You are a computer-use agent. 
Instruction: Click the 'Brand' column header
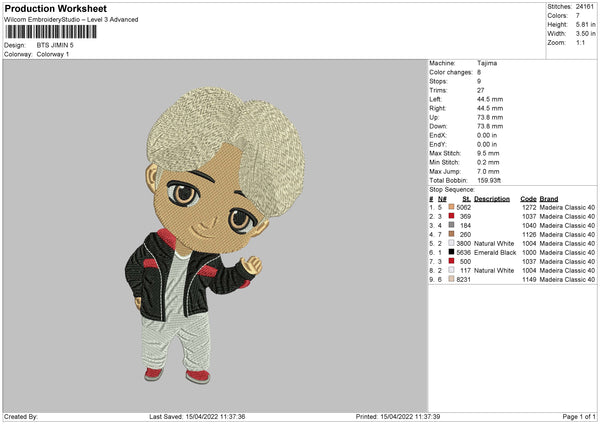click(x=549, y=199)
